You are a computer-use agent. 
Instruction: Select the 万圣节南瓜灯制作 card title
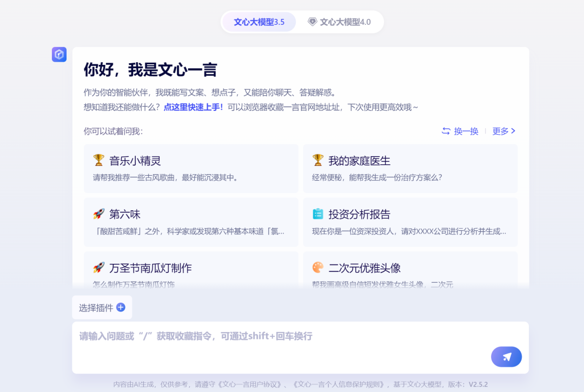coord(150,268)
